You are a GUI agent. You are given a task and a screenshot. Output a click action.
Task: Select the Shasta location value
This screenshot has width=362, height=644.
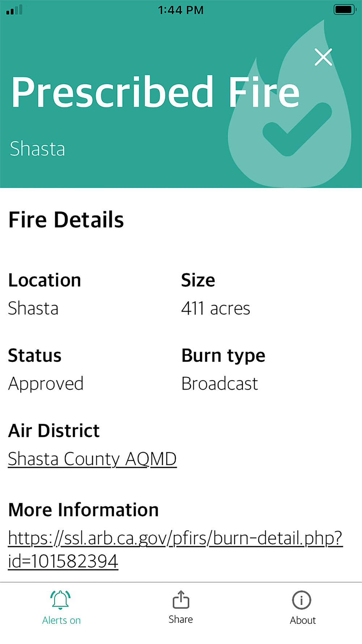(33, 309)
